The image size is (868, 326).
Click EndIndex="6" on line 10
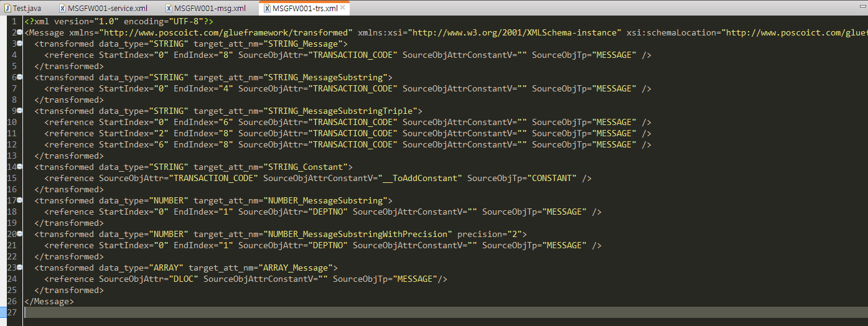coord(203,122)
